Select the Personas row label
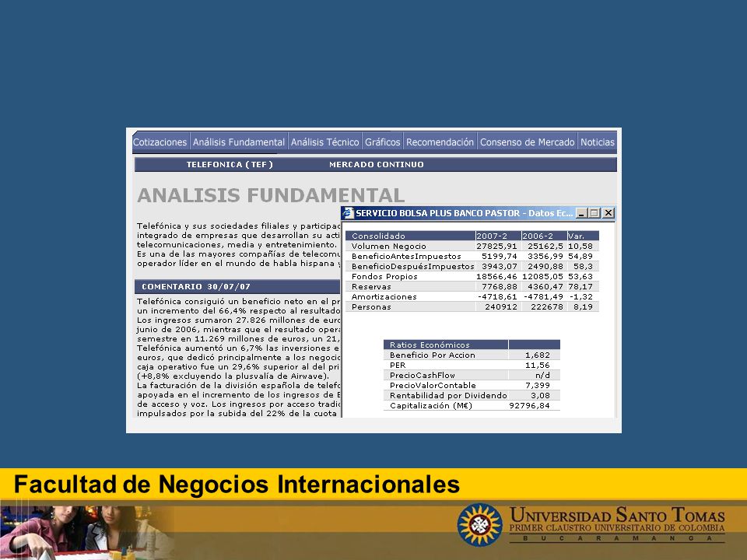747x560 pixels. point(371,307)
